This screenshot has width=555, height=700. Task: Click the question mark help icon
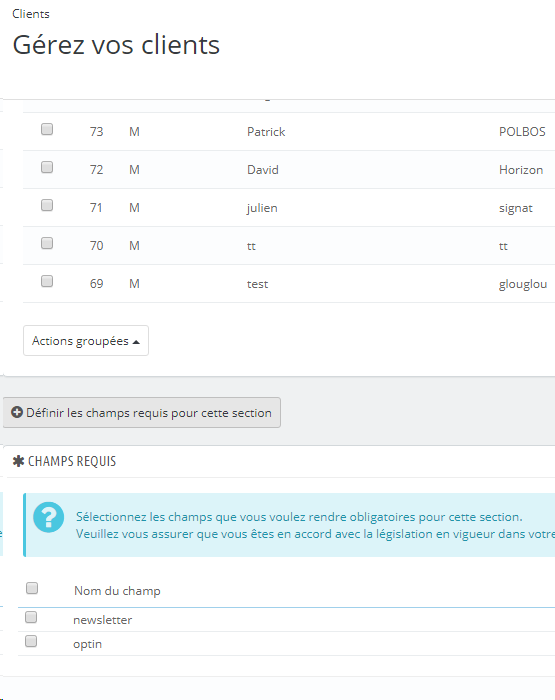pos(49,517)
